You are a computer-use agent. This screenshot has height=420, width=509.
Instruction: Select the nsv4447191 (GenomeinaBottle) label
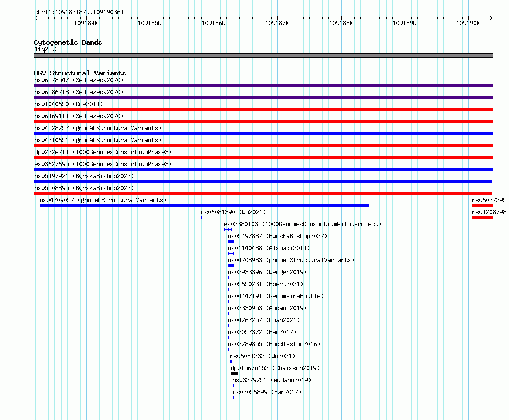(276, 296)
